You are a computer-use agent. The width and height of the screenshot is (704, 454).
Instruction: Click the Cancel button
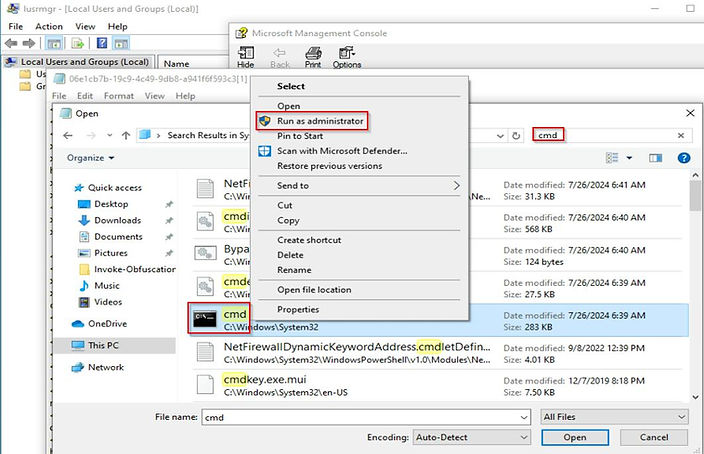click(654, 437)
